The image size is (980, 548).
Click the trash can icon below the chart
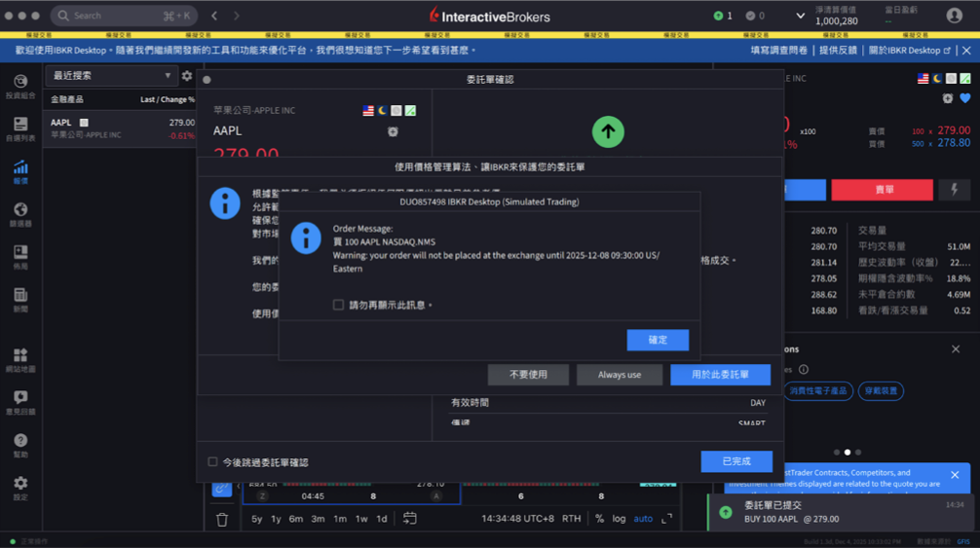[222, 520]
